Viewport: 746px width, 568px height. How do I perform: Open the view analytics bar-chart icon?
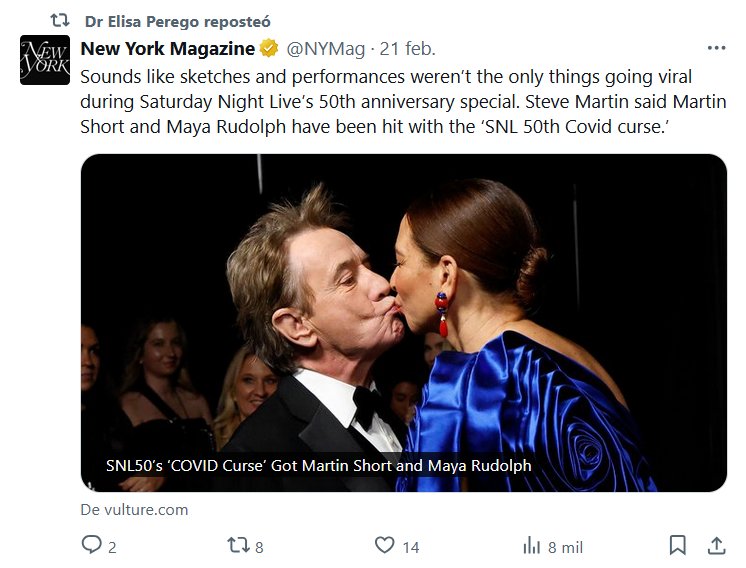pos(531,546)
